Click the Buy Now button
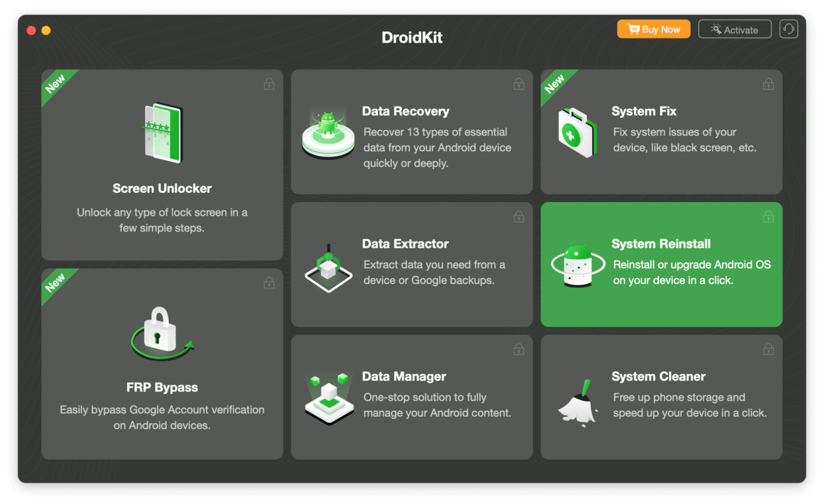 [x=654, y=29]
